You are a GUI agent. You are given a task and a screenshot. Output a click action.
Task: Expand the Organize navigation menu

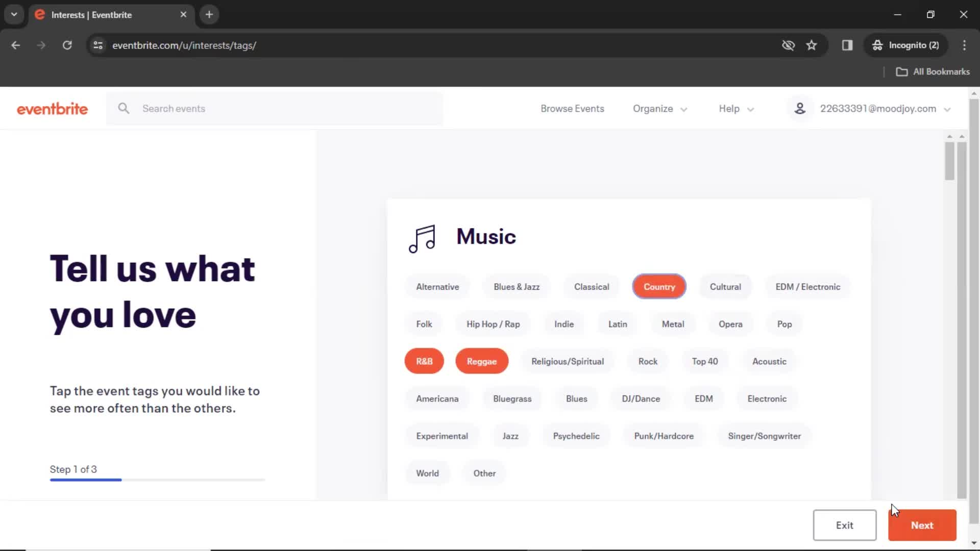pyautogui.click(x=659, y=108)
